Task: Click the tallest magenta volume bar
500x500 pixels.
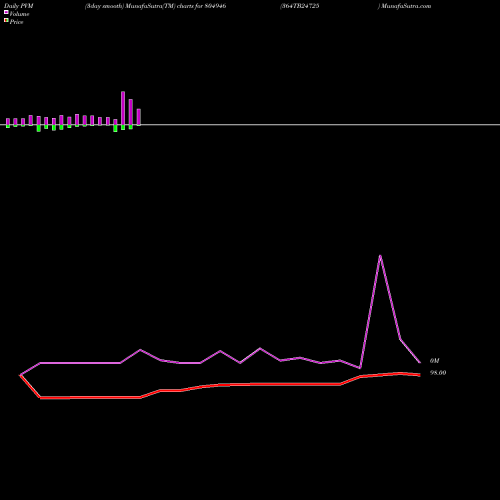Action: point(123,108)
